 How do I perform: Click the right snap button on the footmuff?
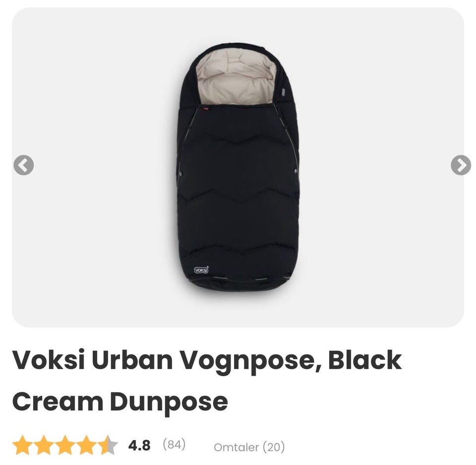[x=296, y=172]
